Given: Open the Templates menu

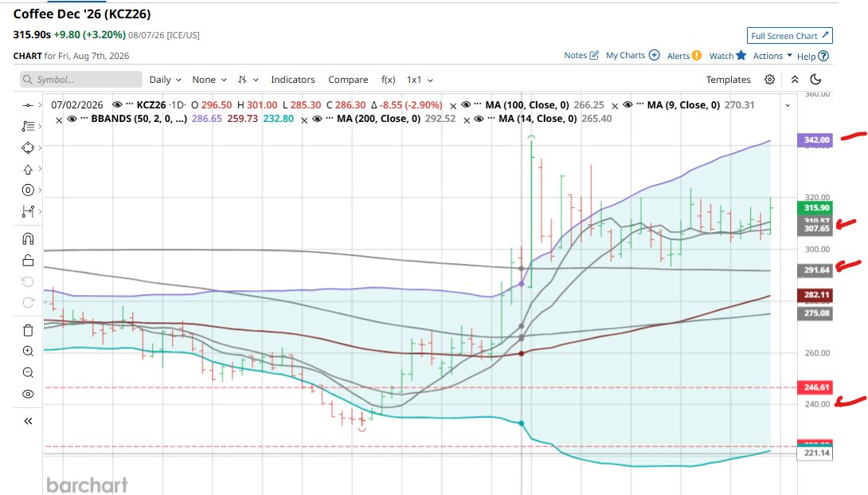Looking at the screenshot, I should coord(729,79).
